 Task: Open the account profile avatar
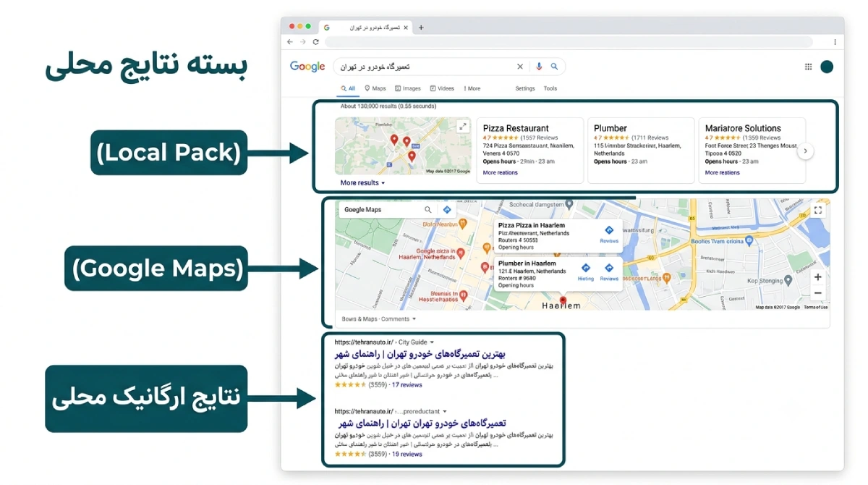(x=827, y=67)
